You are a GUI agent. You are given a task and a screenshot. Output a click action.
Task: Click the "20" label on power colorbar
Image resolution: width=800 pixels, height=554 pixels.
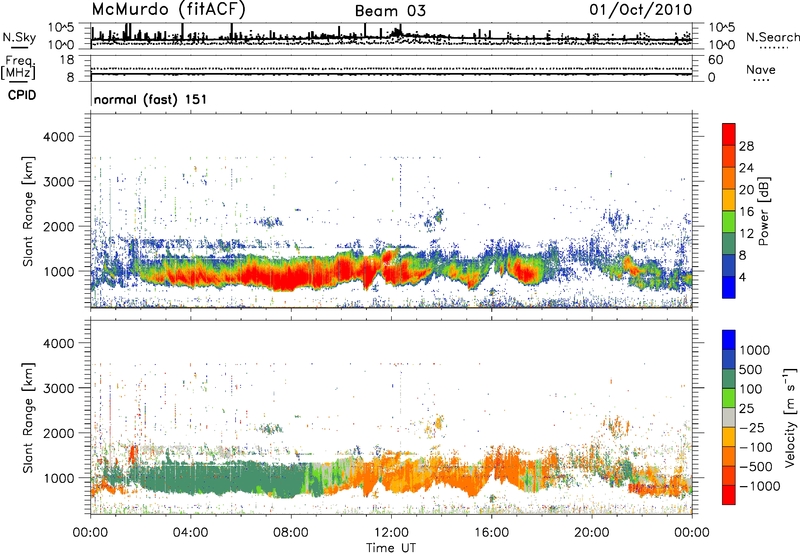(746, 190)
